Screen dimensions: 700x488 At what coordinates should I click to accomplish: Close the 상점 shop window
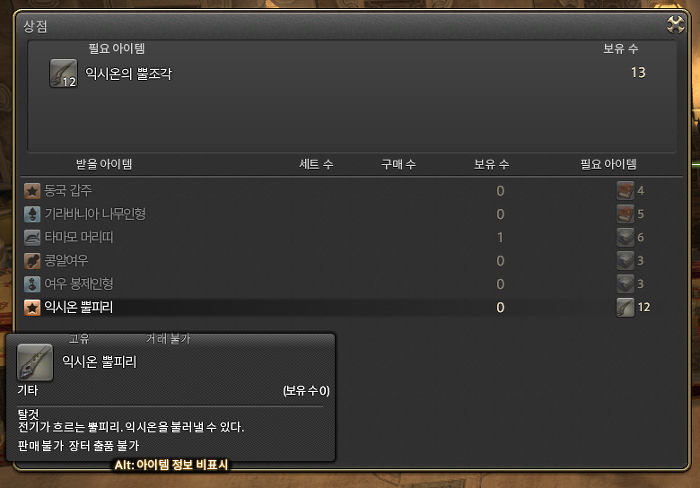coord(675,25)
